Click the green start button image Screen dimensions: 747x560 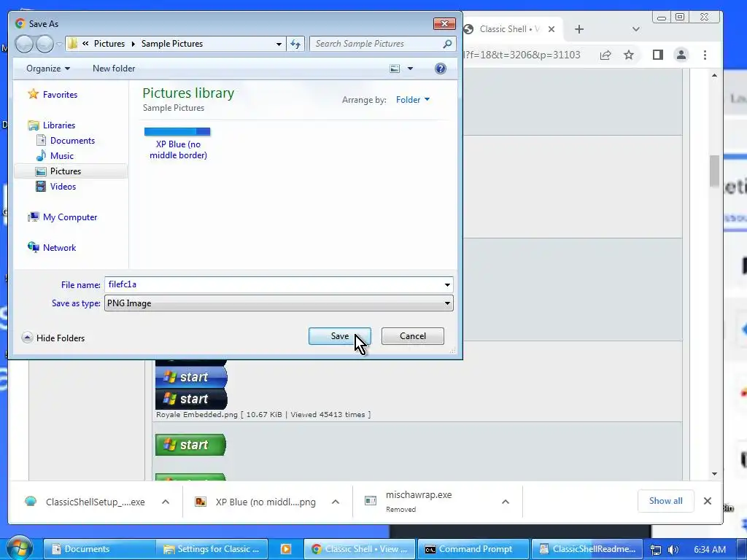[190, 445]
